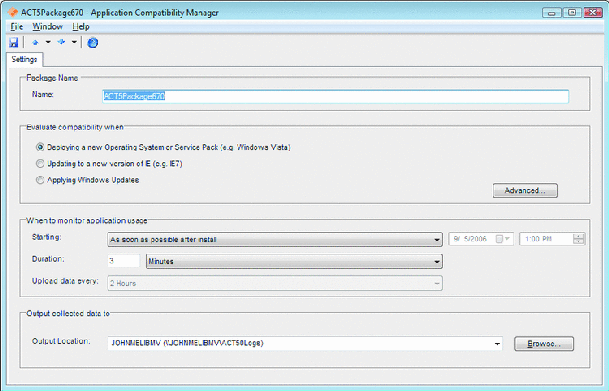Switch to the Settings tab
The height and width of the screenshot is (391, 609).
point(24,59)
